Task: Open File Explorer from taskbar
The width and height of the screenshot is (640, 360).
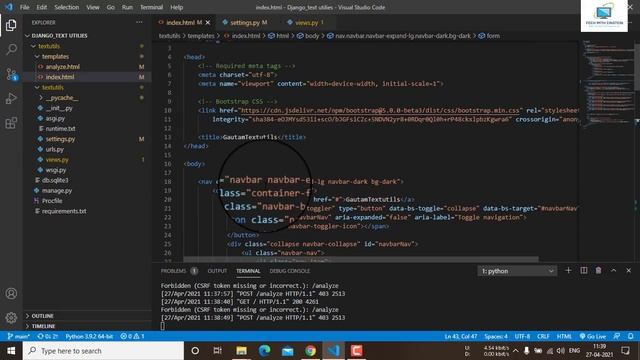Action: [241, 351]
